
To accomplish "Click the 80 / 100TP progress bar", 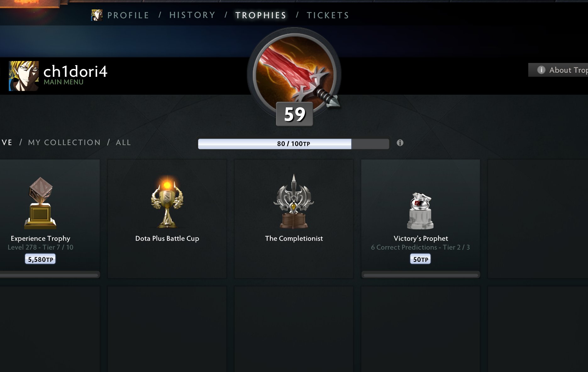I will point(293,144).
